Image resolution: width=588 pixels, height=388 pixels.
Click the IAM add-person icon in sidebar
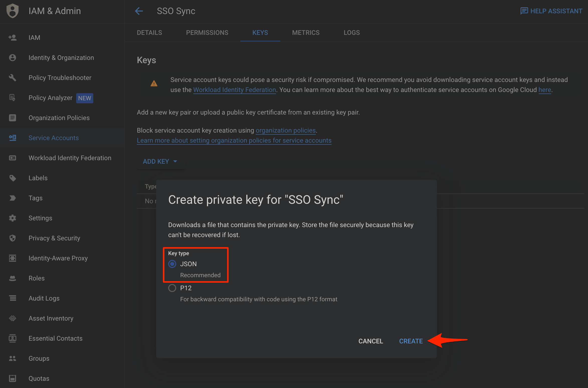(13, 38)
